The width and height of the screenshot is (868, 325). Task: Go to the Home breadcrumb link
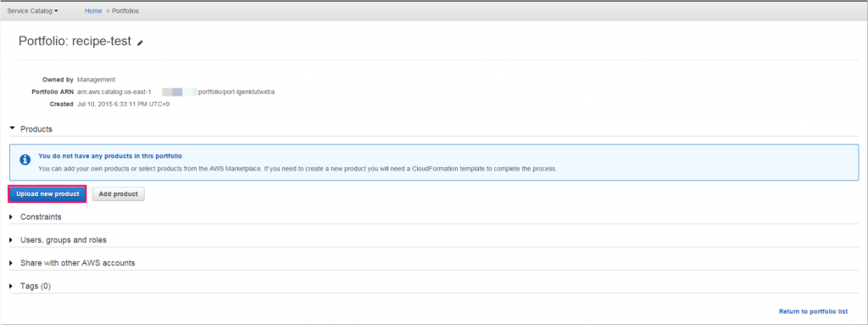(93, 10)
